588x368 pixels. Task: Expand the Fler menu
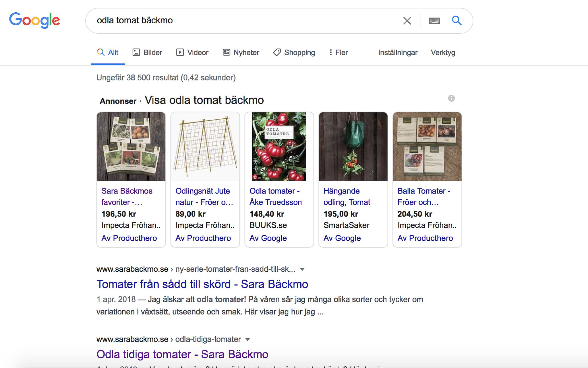point(339,53)
